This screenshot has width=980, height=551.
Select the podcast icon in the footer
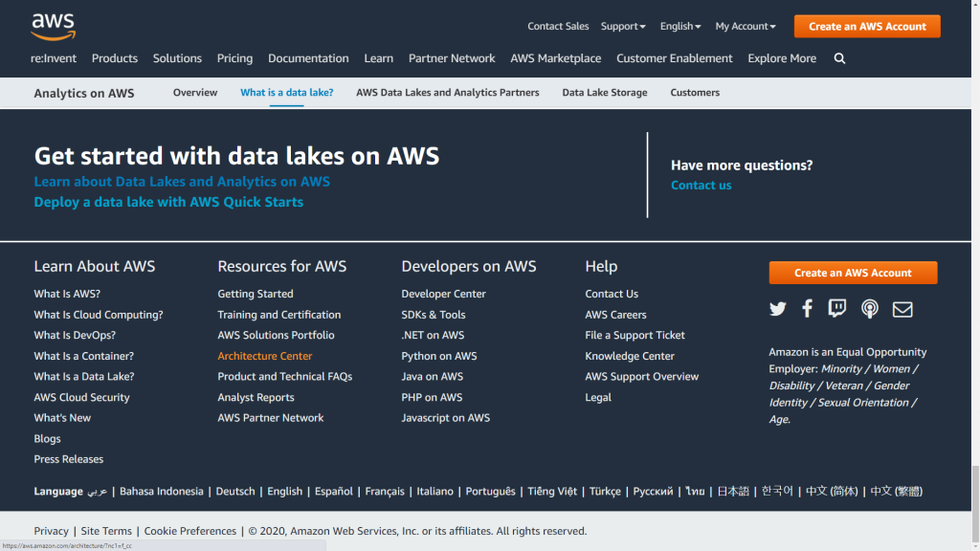point(869,309)
